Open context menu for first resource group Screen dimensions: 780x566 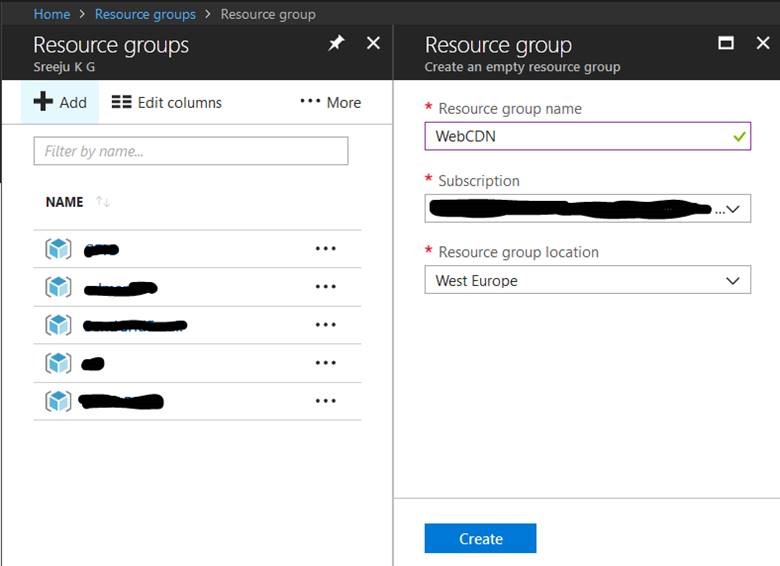(x=326, y=248)
